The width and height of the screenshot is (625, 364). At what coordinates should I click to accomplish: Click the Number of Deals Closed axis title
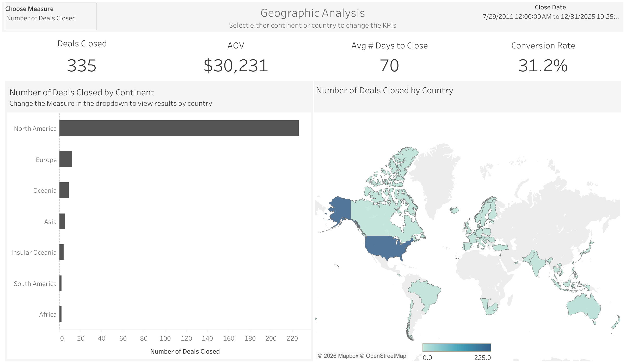(x=185, y=351)
